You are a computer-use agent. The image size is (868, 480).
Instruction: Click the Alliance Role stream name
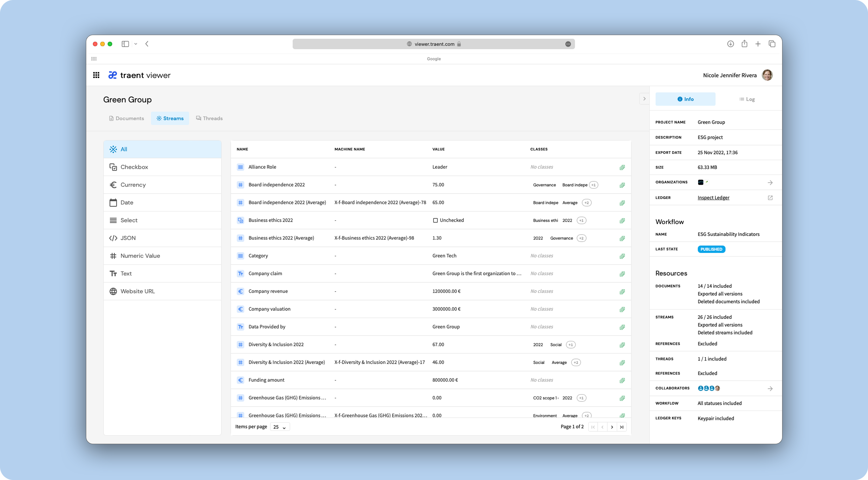point(262,167)
